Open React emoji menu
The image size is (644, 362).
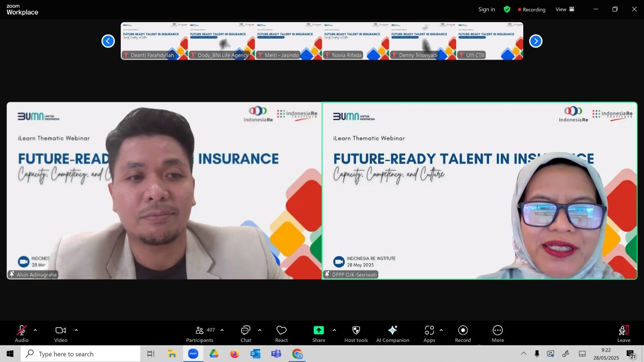pyautogui.click(x=281, y=333)
